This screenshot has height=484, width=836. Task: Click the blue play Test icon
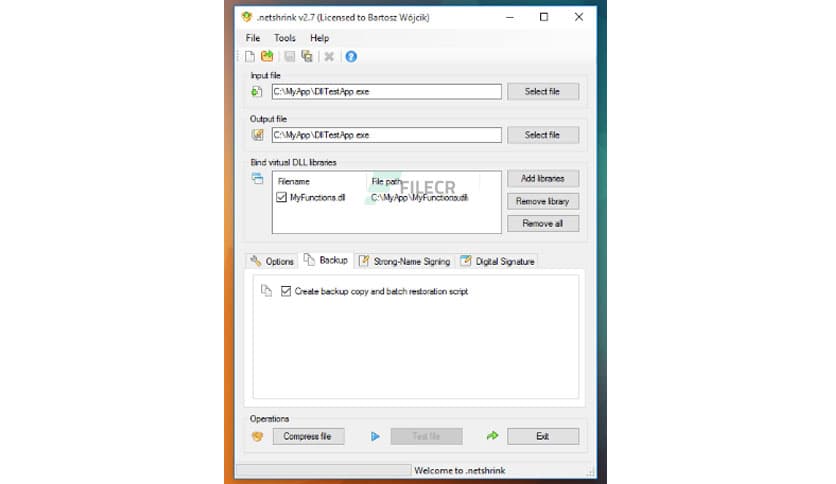tap(375, 437)
